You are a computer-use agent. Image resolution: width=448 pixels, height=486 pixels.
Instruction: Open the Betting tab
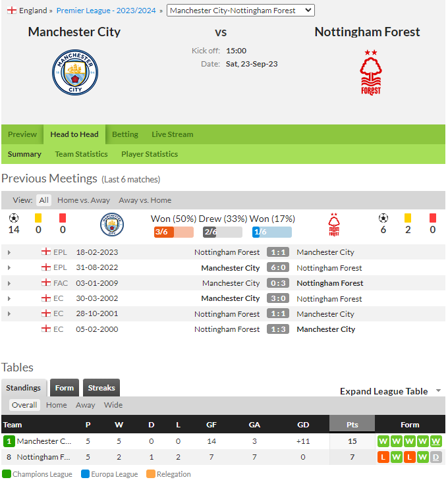[x=125, y=134]
